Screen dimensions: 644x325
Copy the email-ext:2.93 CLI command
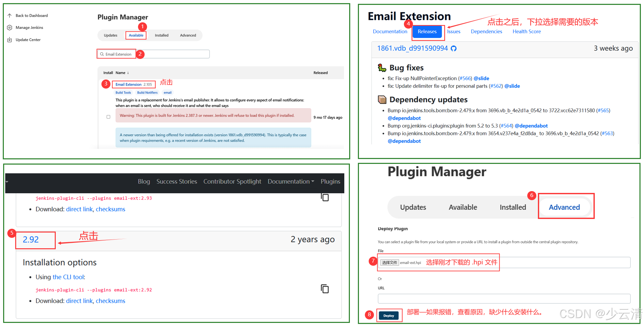[x=325, y=197]
